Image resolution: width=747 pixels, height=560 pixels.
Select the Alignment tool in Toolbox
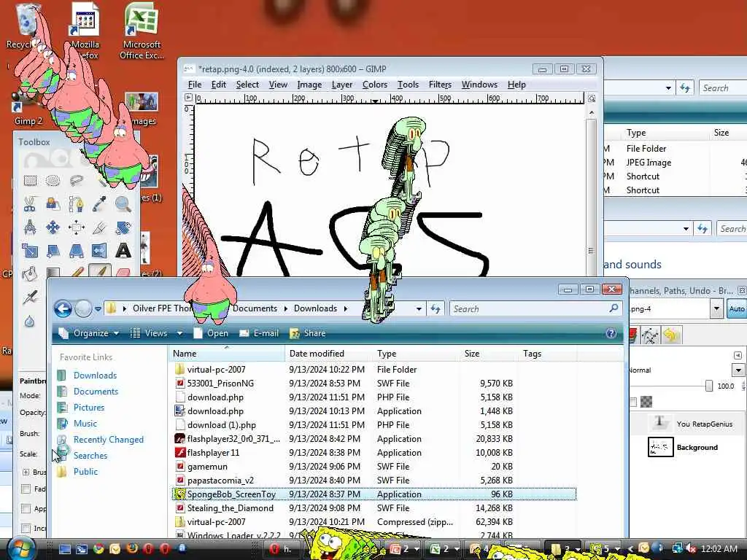coord(76,227)
